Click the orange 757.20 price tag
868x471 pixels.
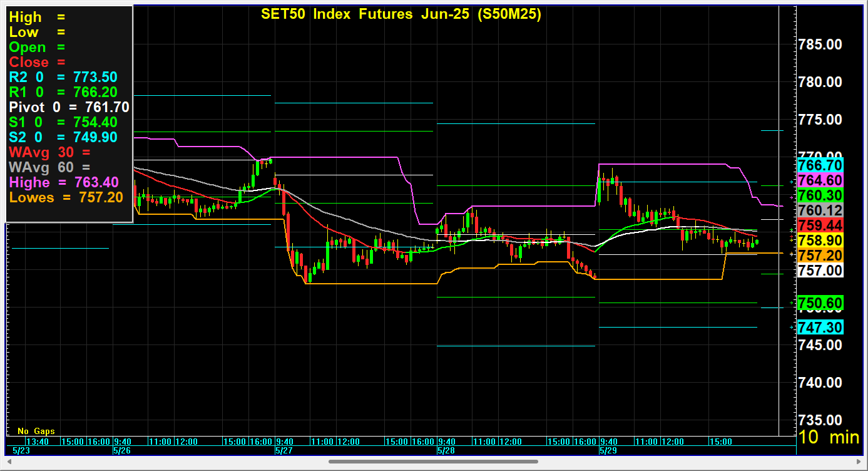(x=820, y=256)
